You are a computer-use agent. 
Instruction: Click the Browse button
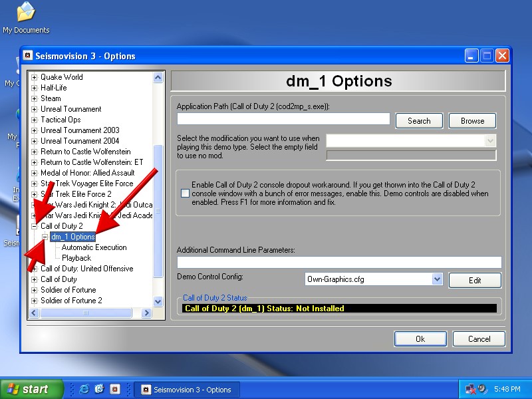coord(472,120)
